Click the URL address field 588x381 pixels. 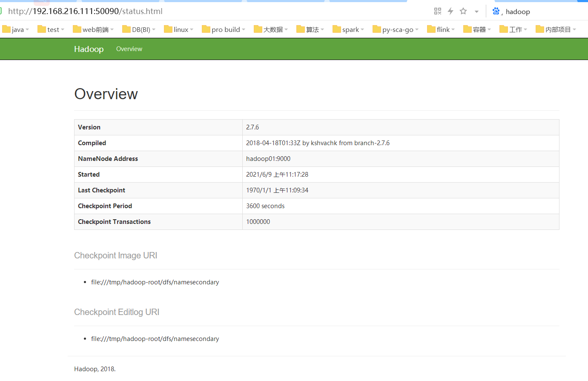tap(85, 11)
